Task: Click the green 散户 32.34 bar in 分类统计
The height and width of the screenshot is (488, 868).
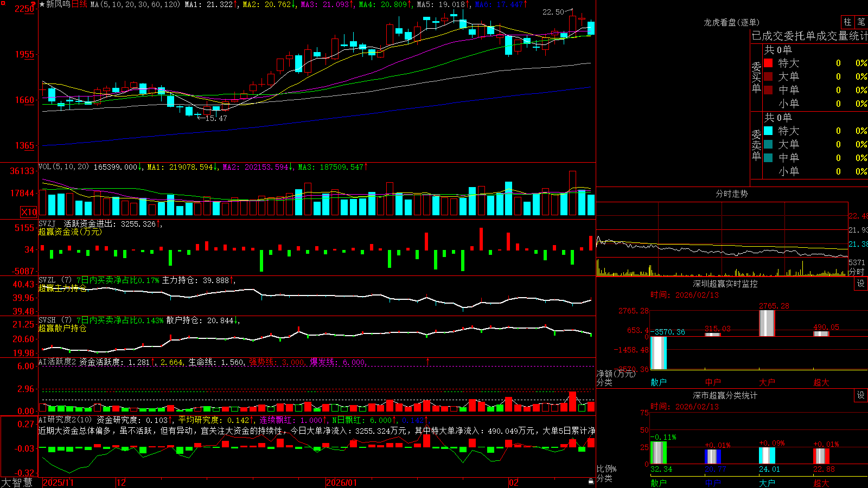Action: [x=659, y=453]
